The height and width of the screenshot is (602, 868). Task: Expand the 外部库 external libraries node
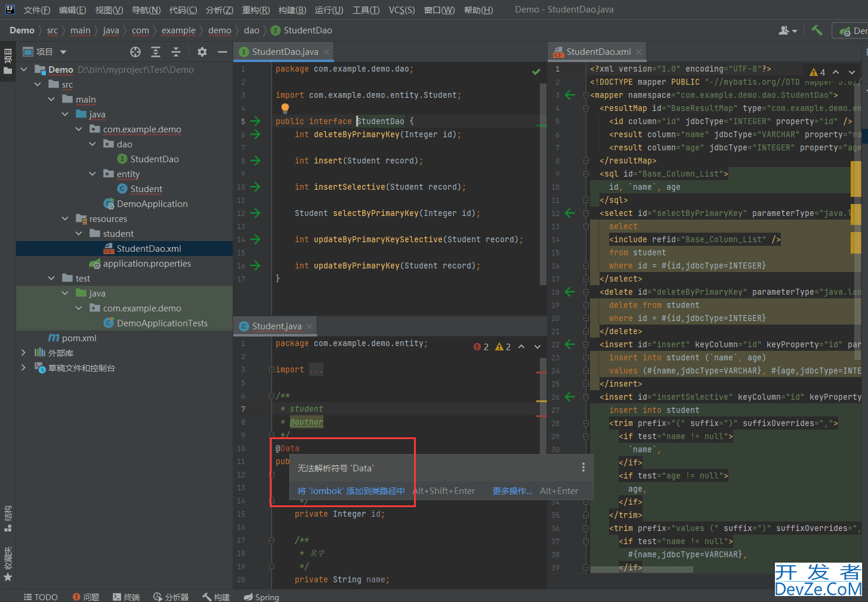pos(24,353)
